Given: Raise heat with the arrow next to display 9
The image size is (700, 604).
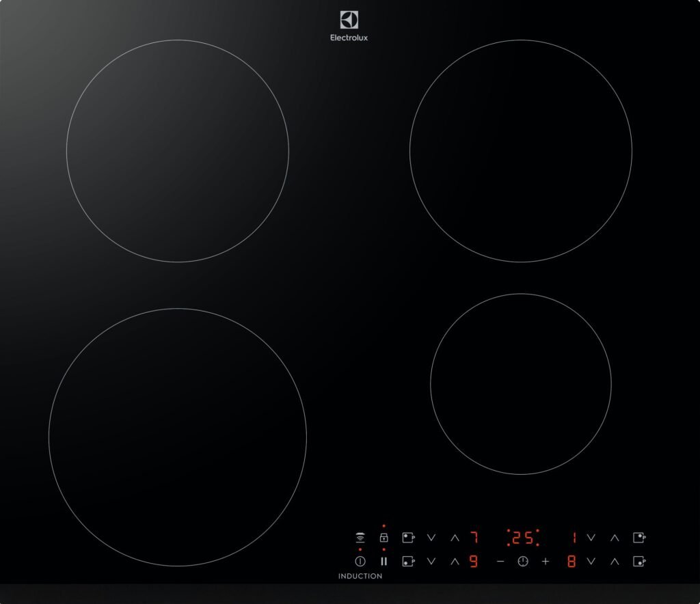Looking at the screenshot, I should click(455, 561).
